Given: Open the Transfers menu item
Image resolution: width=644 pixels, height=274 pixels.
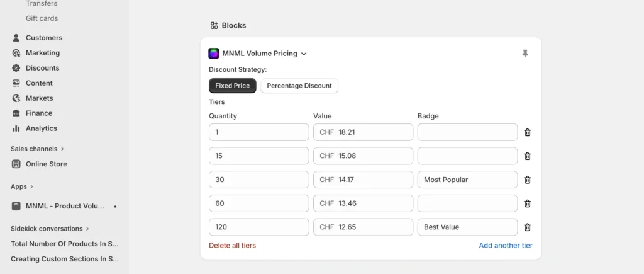Looking at the screenshot, I should click(42, 3).
